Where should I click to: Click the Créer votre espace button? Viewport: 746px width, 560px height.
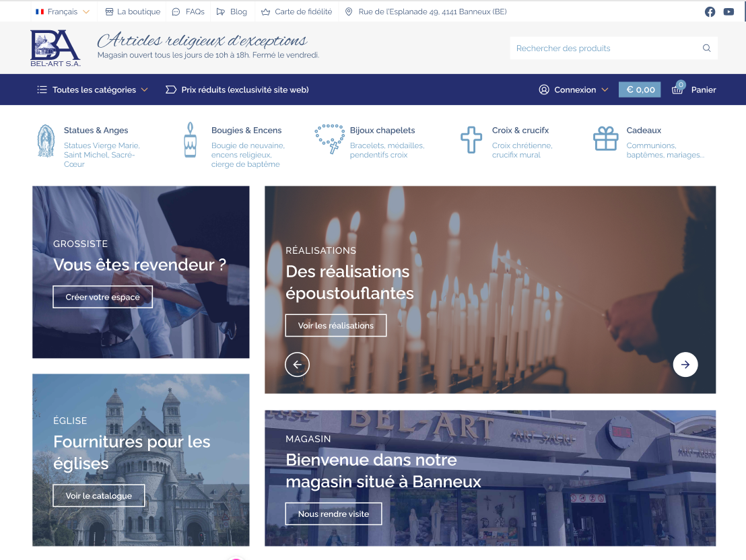tap(102, 296)
